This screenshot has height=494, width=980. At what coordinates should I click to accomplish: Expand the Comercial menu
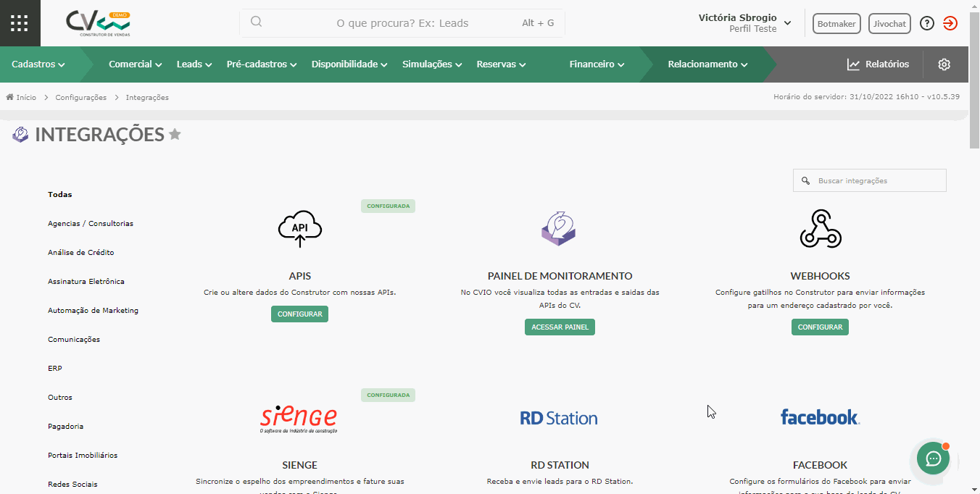click(x=136, y=64)
